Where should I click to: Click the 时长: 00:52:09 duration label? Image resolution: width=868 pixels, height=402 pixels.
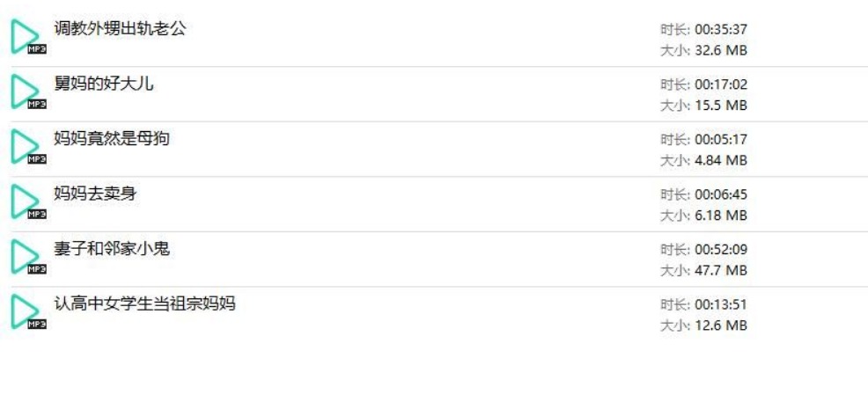pos(703,250)
